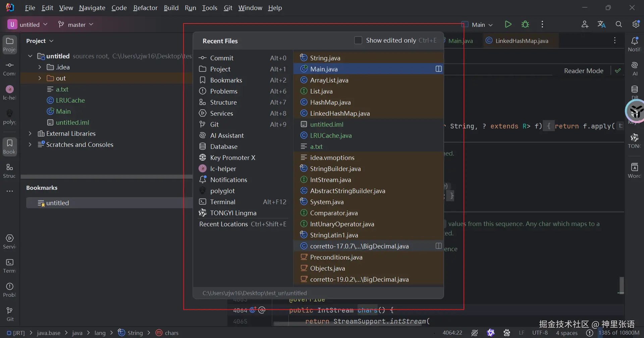Open the split view icon on Main.java row
This screenshot has width=644, height=338.
point(438,69)
